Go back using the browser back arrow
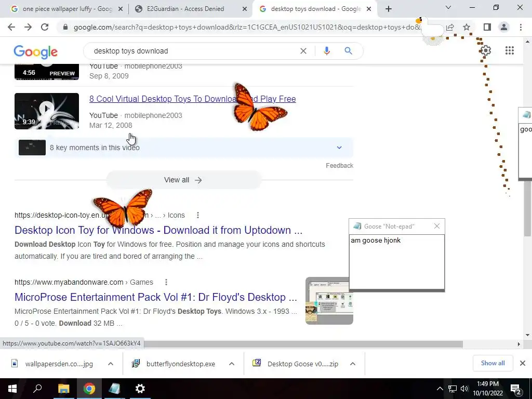This screenshot has width=532, height=399. tap(11, 27)
